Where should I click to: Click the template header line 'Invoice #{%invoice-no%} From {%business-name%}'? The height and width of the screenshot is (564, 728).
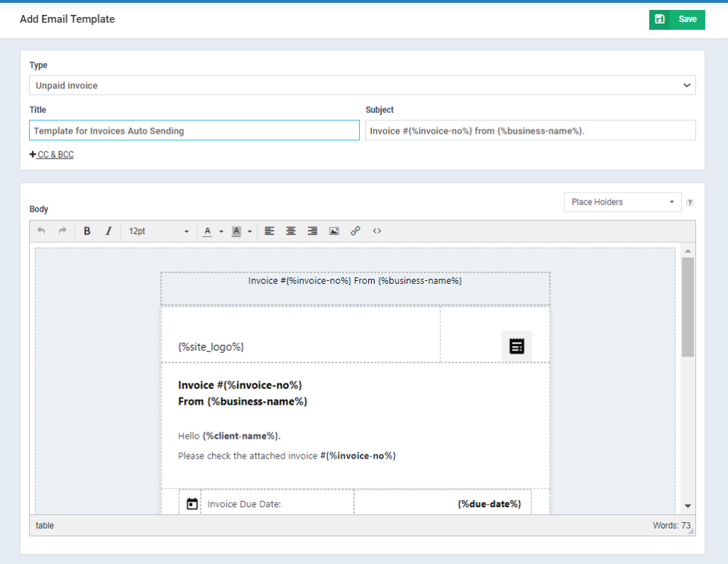pos(355,281)
